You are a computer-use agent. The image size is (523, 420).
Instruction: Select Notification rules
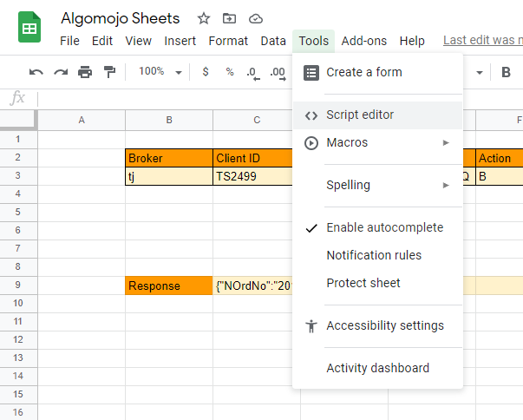pos(377,255)
